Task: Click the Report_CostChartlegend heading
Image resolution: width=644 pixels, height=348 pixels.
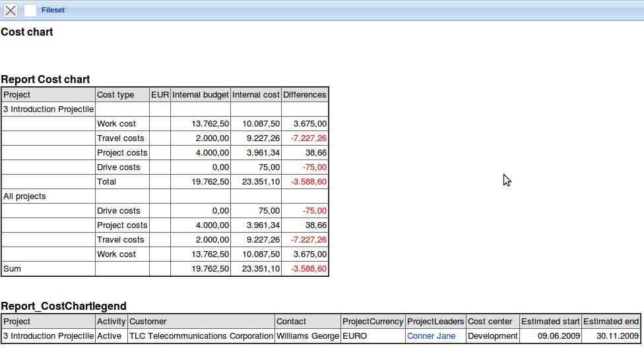Action: click(x=63, y=306)
